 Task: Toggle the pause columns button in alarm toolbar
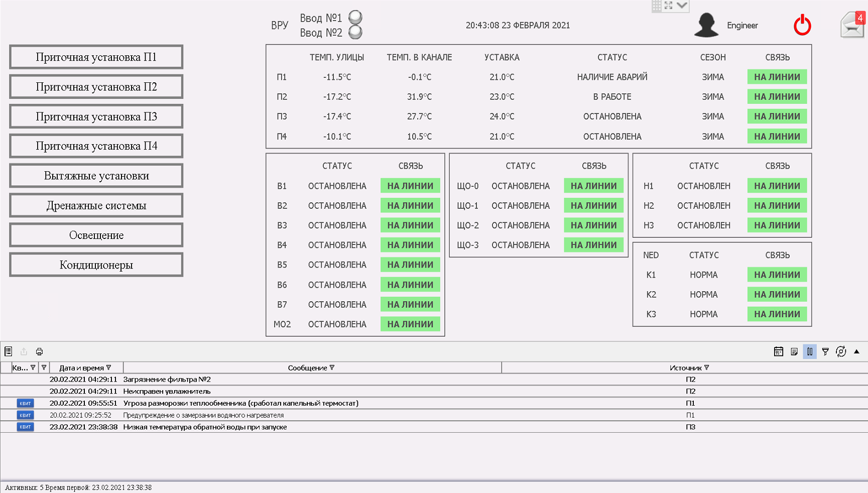(x=810, y=351)
